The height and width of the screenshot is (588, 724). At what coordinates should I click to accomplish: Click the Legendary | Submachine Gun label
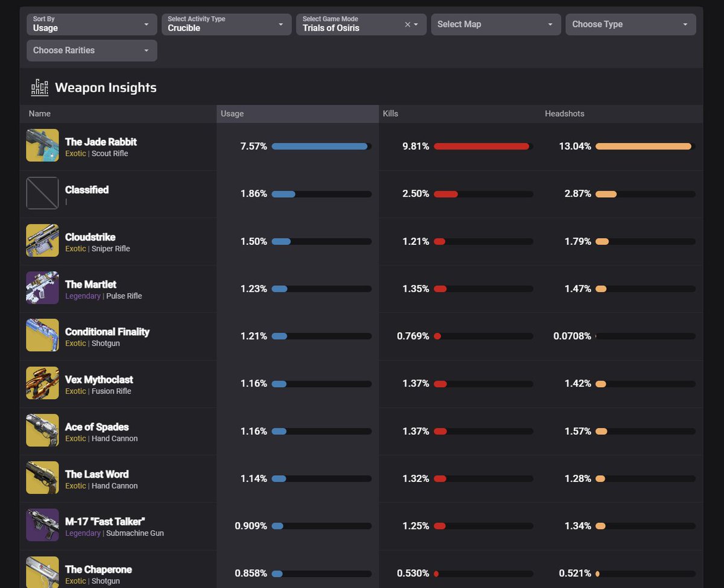[115, 533]
